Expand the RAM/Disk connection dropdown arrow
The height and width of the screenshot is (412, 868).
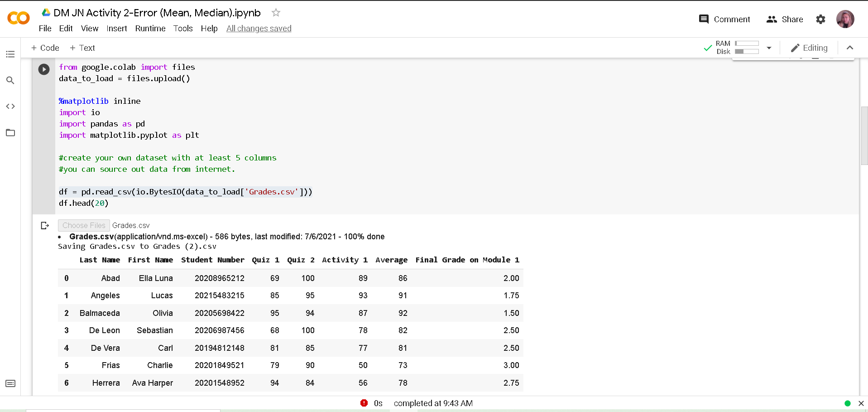[x=769, y=48]
